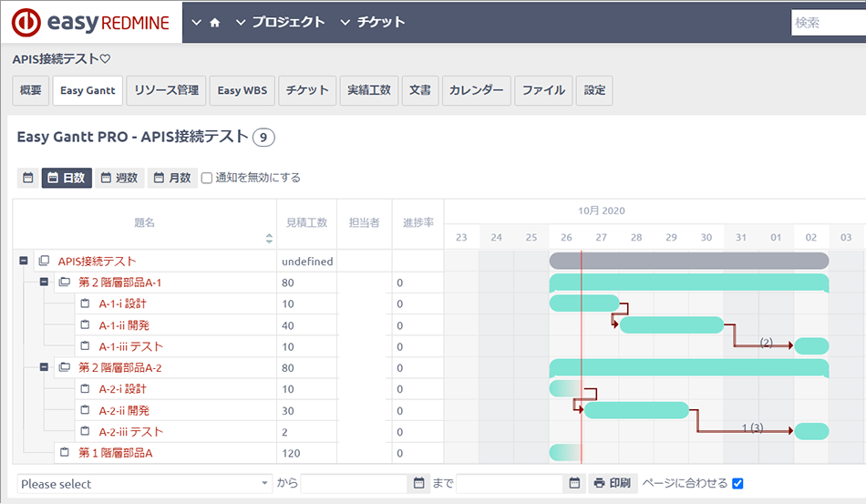
Task: Open the チケット project tab
Action: [307, 90]
